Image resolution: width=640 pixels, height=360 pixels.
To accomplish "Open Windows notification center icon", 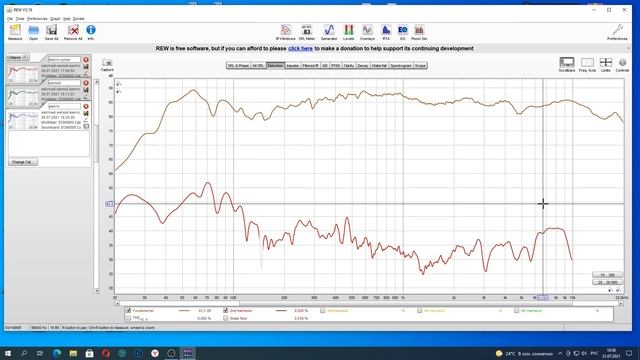I will point(629,353).
